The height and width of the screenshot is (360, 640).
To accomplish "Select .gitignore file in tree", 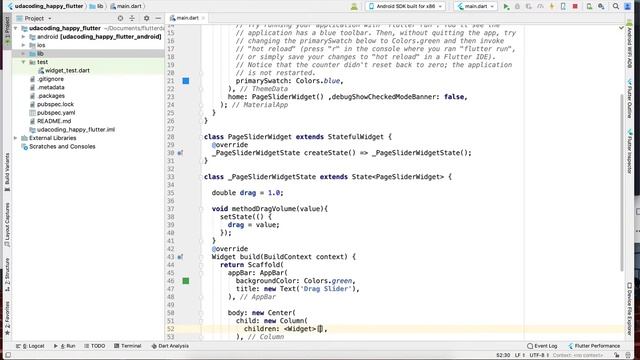I will [50, 79].
